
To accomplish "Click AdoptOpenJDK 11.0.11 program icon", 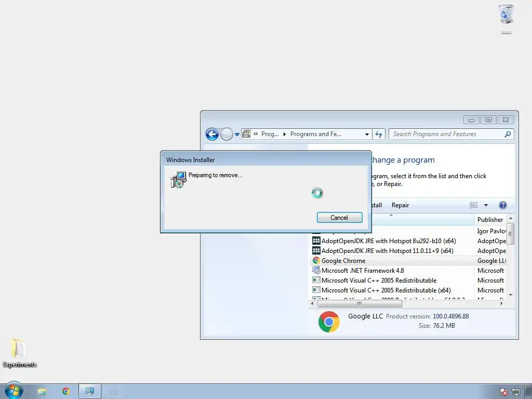I will coord(316,250).
